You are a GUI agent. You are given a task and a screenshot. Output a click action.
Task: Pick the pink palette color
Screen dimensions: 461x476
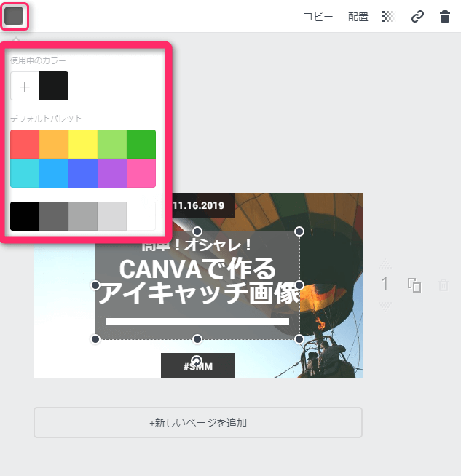pyautogui.click(x=141, y=173)
